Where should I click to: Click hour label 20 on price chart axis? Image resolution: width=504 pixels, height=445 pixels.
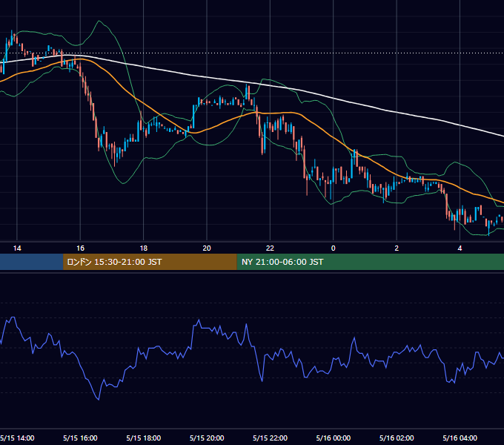(x=207, y=248)
